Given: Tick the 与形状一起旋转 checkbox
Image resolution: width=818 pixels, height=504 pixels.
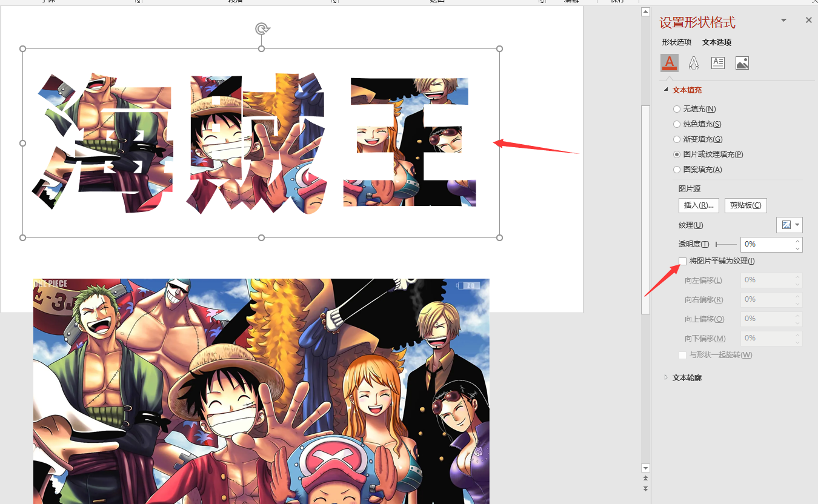Looking at the screenshot, I should (x=683, y=355).
